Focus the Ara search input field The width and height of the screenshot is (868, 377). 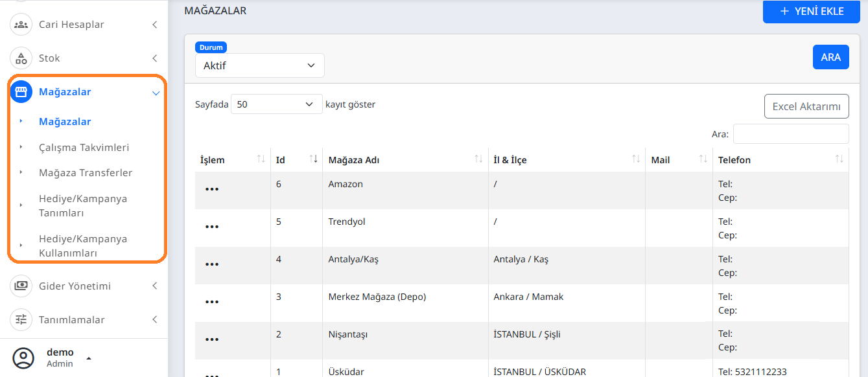coord(790,134)
